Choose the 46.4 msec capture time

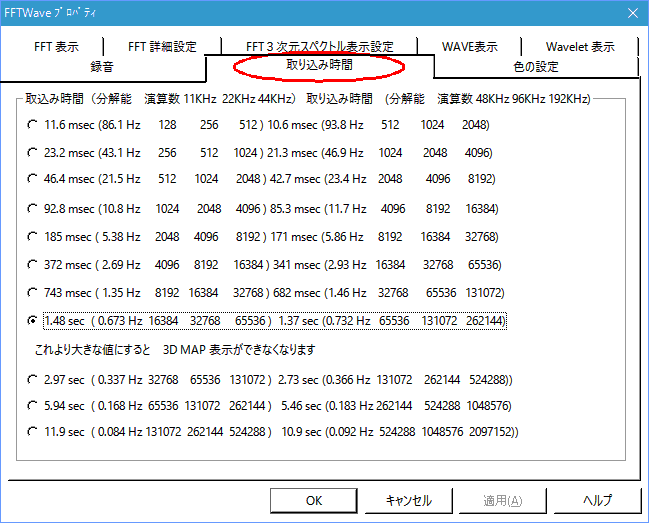(33, 179)
